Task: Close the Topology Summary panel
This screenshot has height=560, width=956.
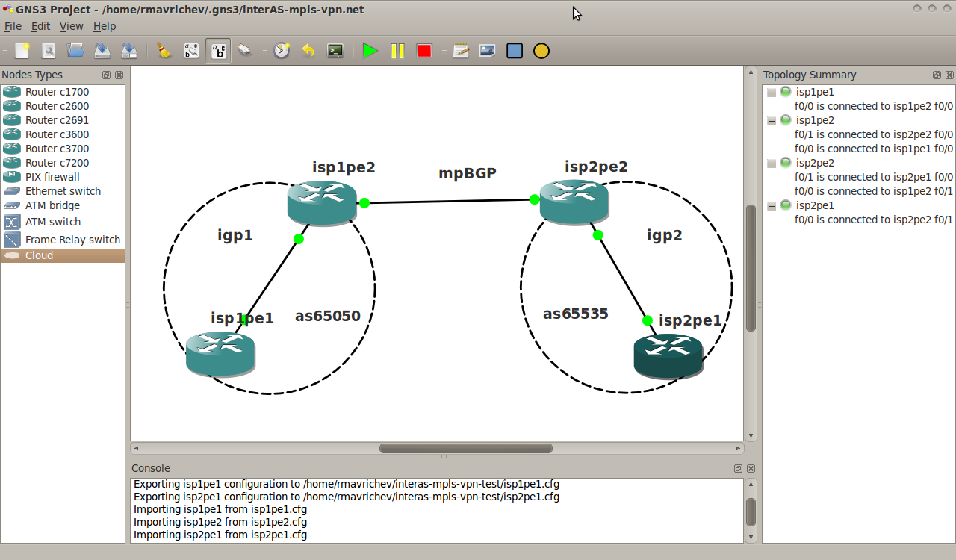Action: [x=949, y=75]
